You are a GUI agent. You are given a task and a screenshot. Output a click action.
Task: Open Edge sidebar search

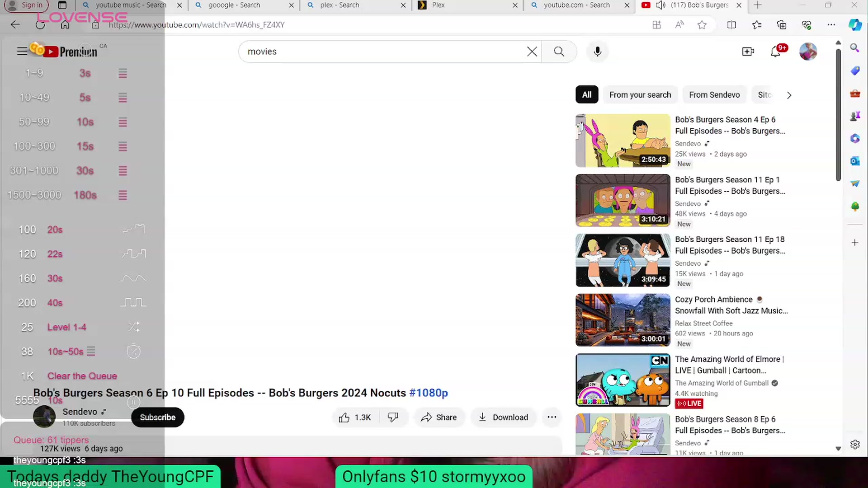(x=854, y=48)
